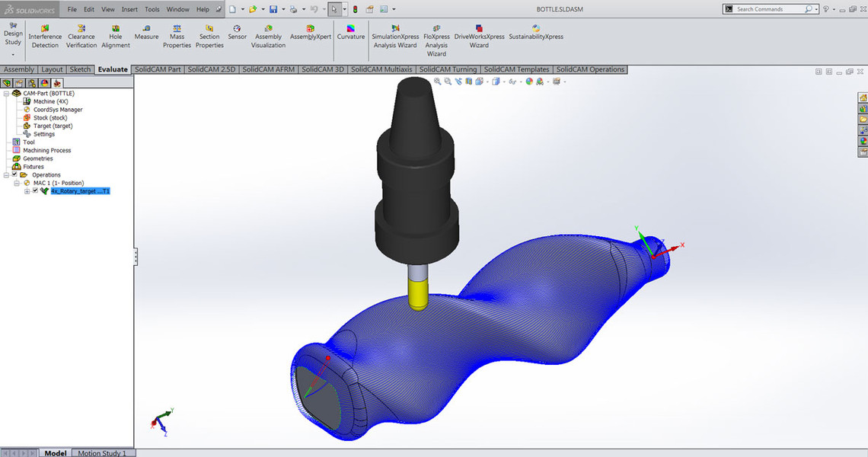Expand 4x_Rotary_target operation node
The width and height of the screenshot is (868, 457).
pos(27,191)
